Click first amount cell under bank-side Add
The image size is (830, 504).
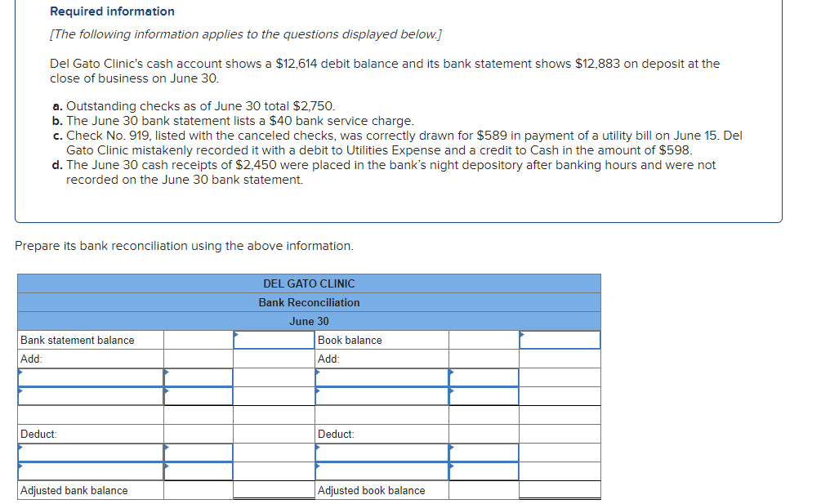coord(198,377)
